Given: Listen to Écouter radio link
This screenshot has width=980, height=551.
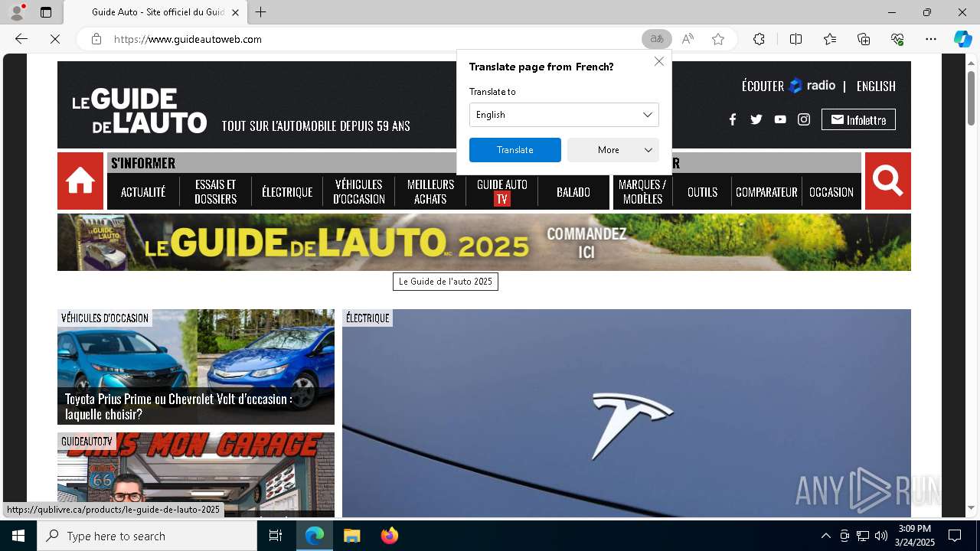Looking at the screenshot, I should coord(789,86).
